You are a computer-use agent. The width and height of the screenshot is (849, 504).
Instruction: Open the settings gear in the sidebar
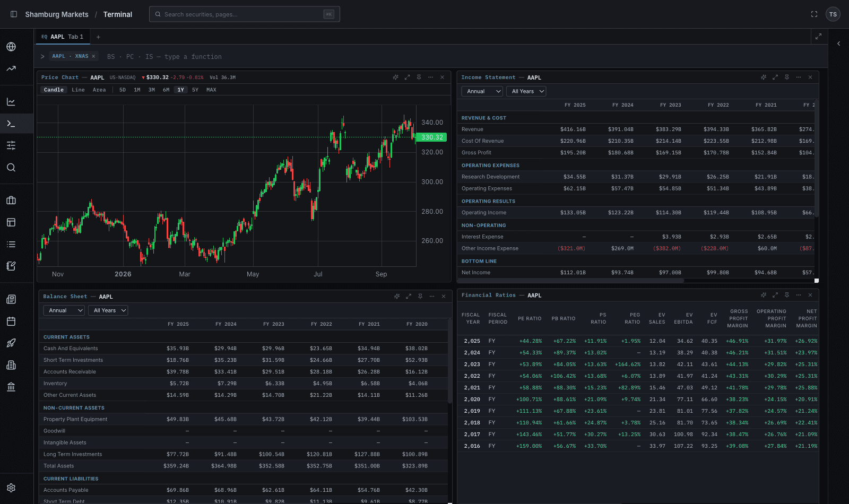tap(11, 488)
